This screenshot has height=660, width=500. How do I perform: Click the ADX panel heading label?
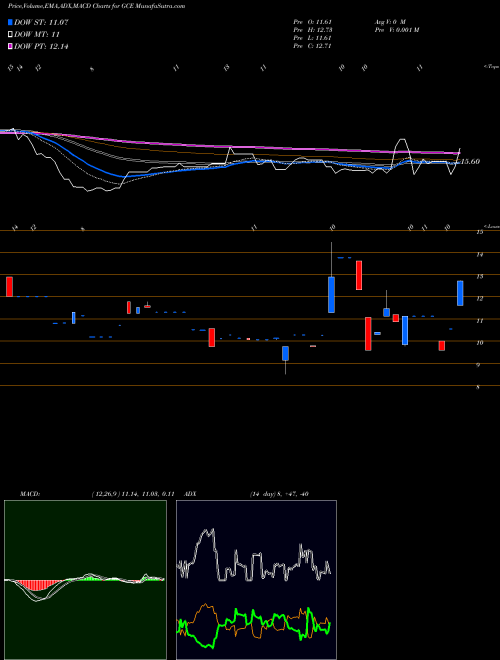pos(190,494)
